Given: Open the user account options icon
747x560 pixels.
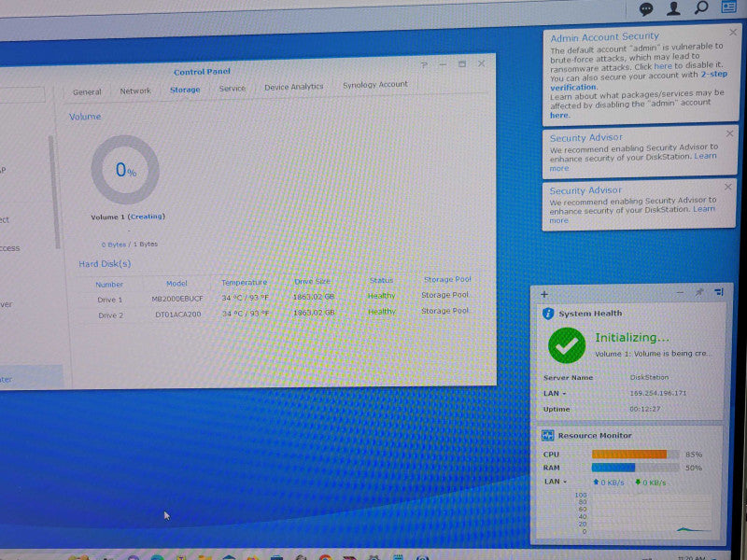Looking at the screenshot, I should click(673, 8).
